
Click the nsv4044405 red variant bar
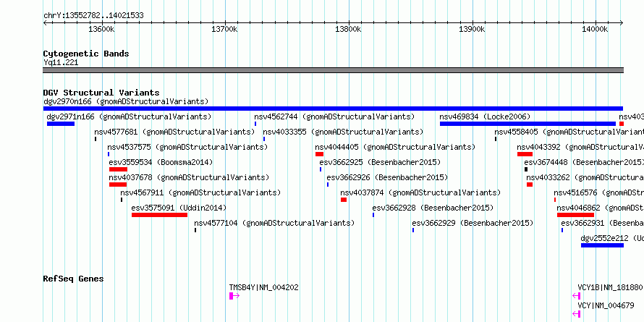(x=320, y=154)
